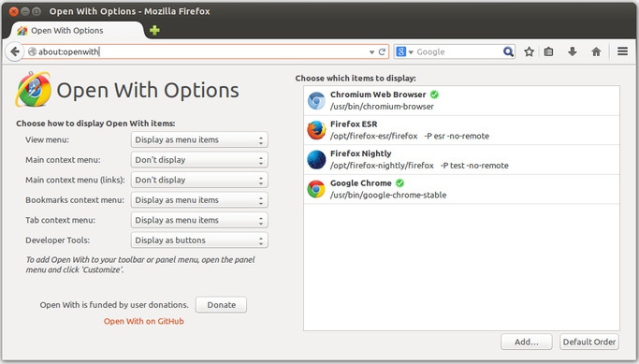Image resolution: width=639 pixels, height=364 pixels.
Task: Open the View menu display dropdown
Action: click(199, 139)
